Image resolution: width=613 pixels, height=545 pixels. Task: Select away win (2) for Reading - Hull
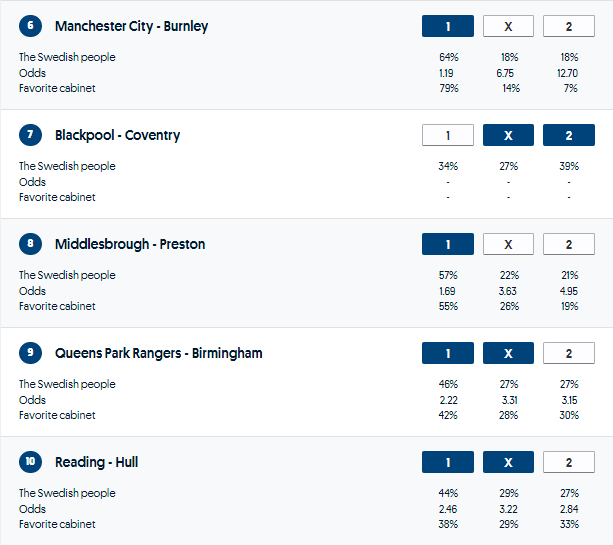click(x=568, y=462)
